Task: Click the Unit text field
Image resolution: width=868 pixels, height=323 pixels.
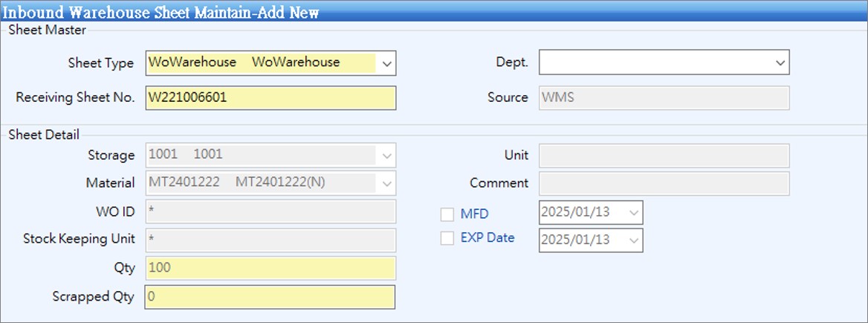Action: click(663, 156)
